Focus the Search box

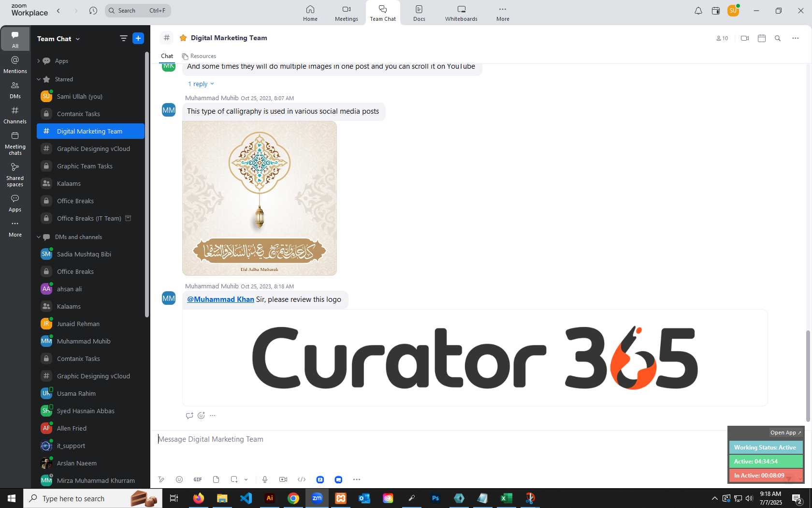pyautogui.click(x=138, y=11)
